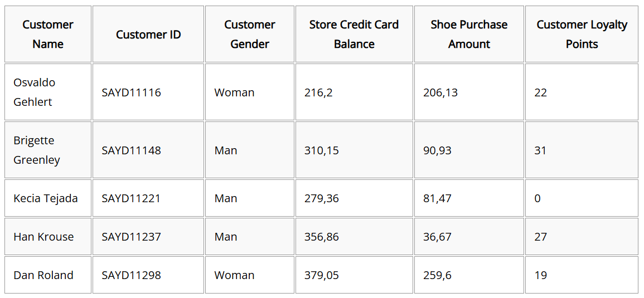Click the Customer ID column header
The width and height of the screenshot is (644, 298).
click(148, 34)
